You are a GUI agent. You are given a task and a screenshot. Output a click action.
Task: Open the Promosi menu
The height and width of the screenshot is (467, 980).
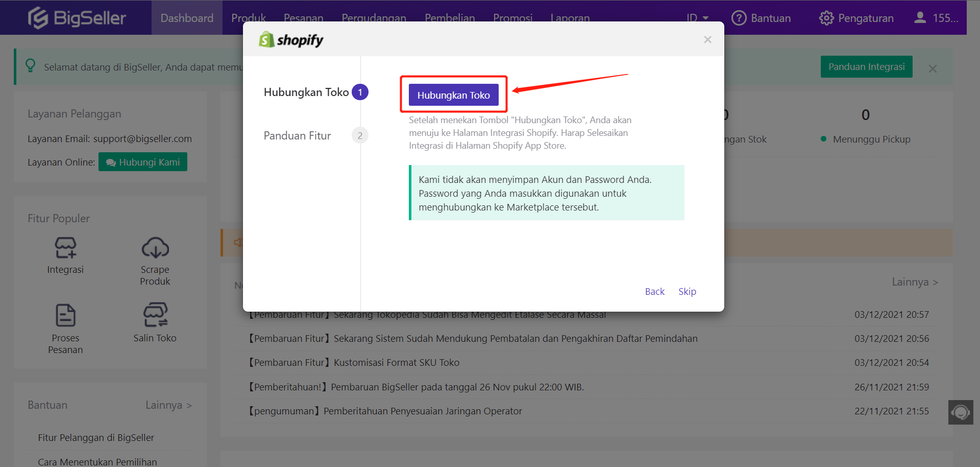coord(513,18)
